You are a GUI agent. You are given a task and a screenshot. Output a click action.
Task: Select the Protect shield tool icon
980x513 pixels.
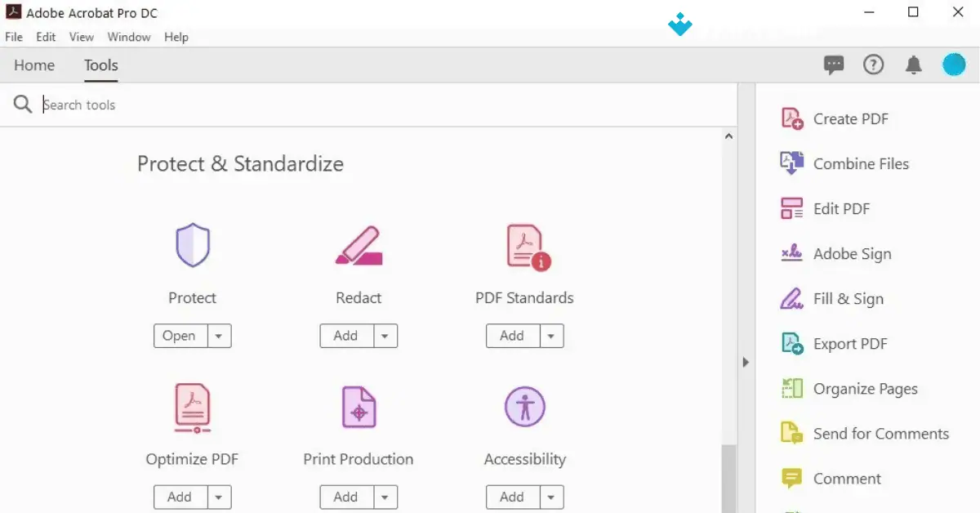(192, 245)
